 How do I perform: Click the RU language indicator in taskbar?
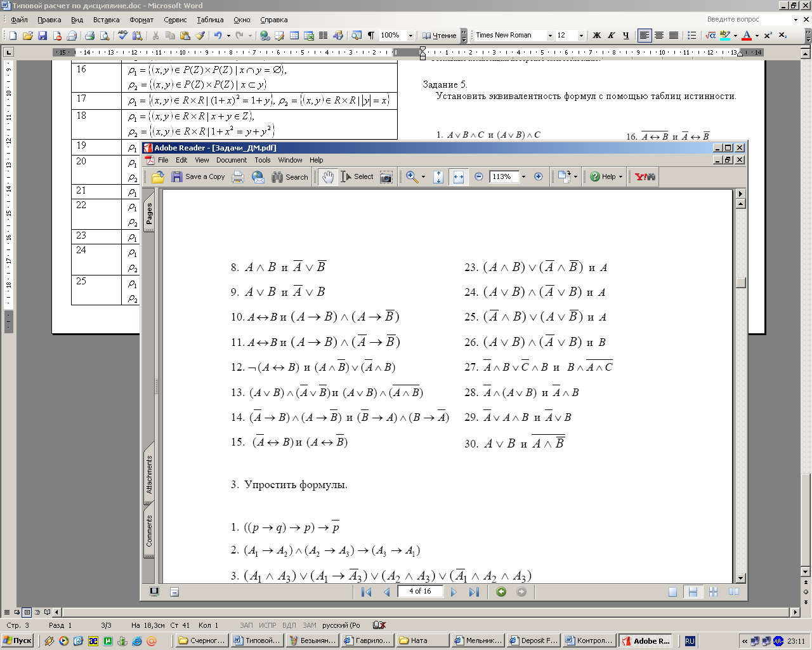690,641
